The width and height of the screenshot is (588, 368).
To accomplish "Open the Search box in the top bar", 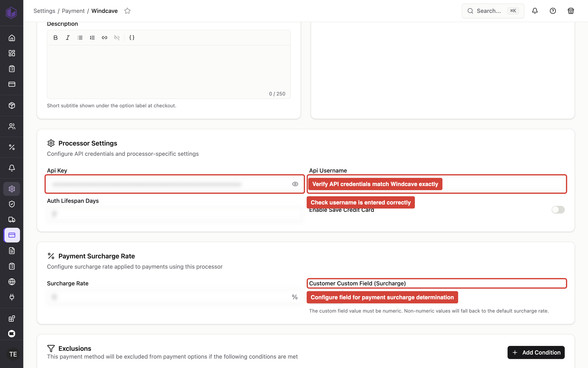I will (493, 11).
